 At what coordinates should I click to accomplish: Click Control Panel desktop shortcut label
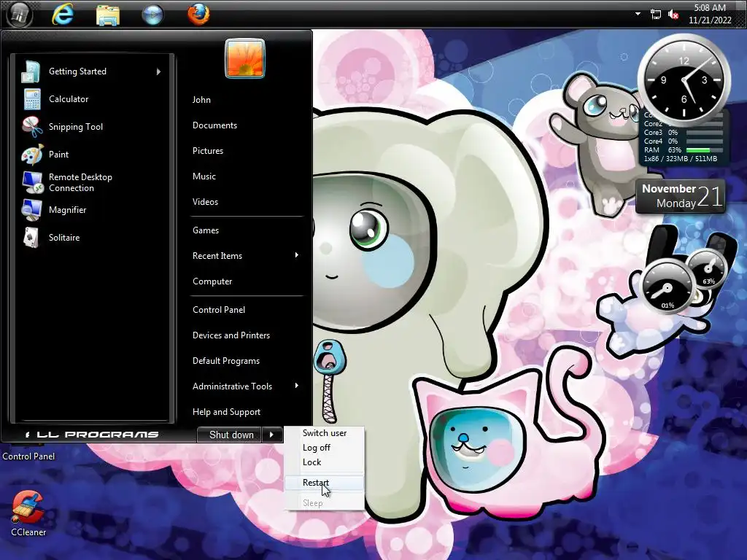(28, 456)
